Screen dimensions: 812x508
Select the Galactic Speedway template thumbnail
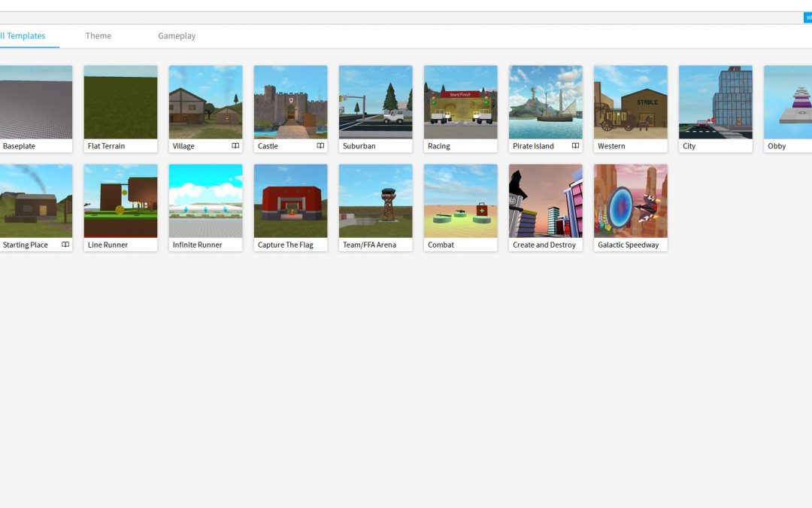[630, 201]
